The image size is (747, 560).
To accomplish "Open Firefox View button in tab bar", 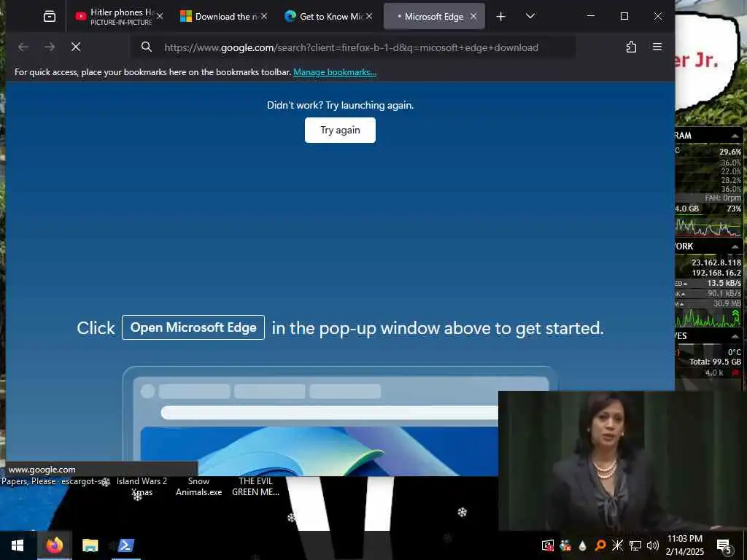I will pyautogui.click(x=50, y=17).
